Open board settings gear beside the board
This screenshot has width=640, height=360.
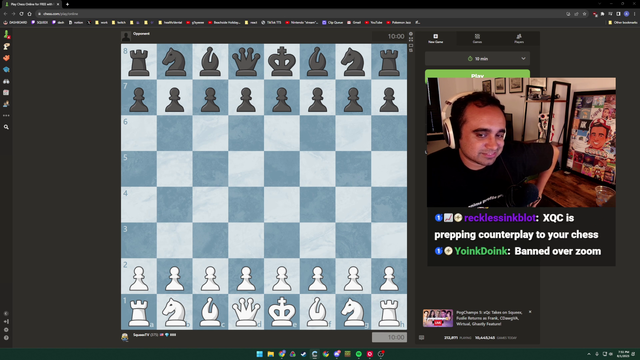coord(411,34)
